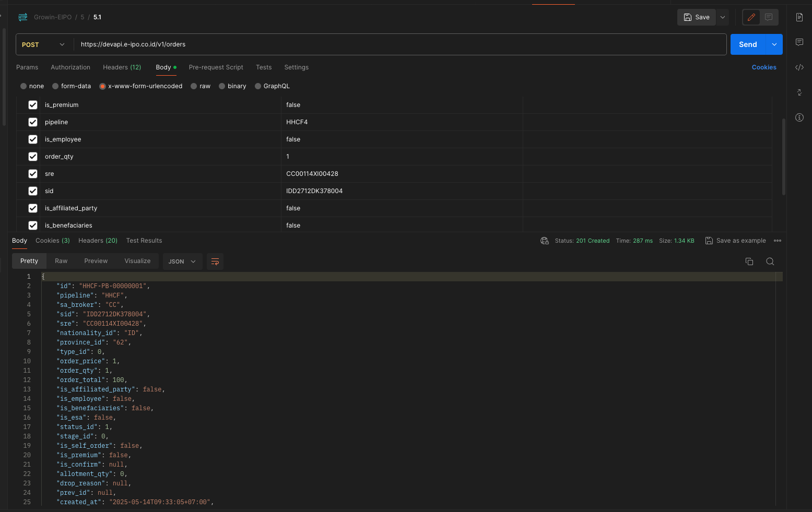Open the Documentation icon in right sidebar
This screenshot has width=812, height=512.
pos(799,17)
